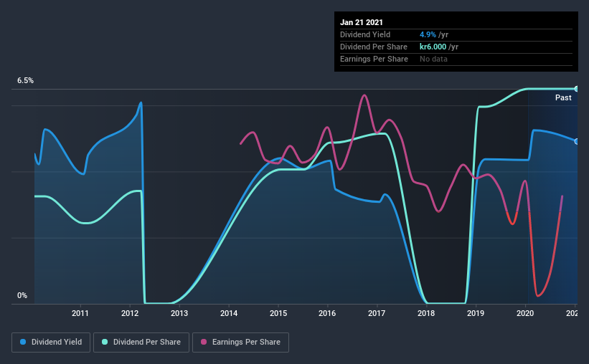Toggle the Dividend Yield legend button
The image size is (589, 364).
pyautogui.click(x=51, y=343)
